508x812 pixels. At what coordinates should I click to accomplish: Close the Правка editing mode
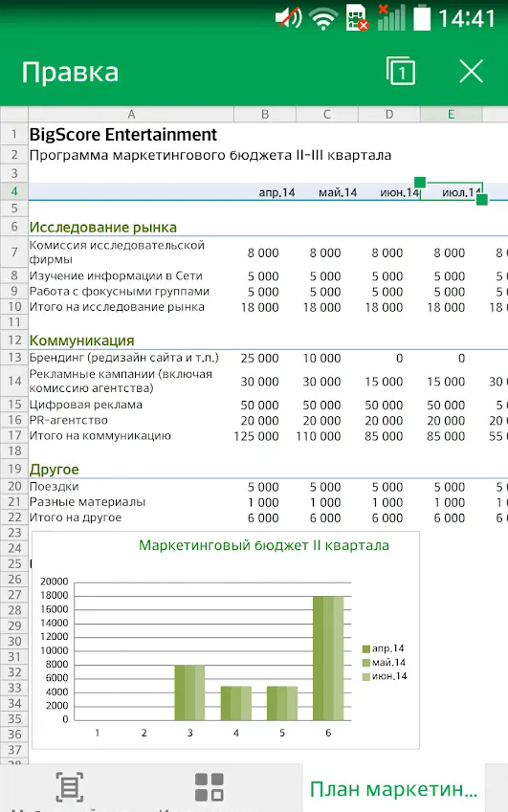click(472, 71)
